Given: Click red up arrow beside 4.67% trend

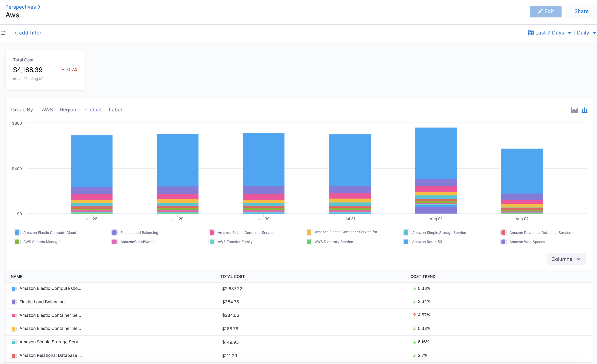Looking at the screenshot, I should 414,315.
